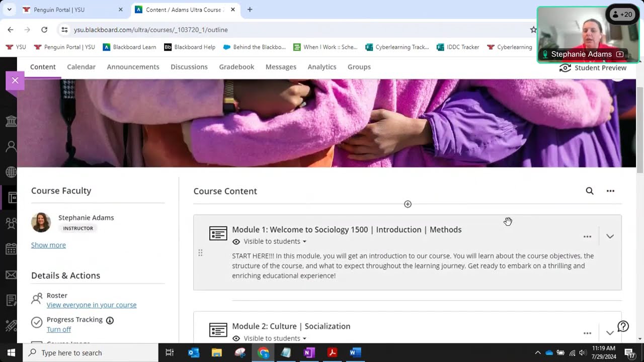Go back in Chrome history

tap(11, 30)
